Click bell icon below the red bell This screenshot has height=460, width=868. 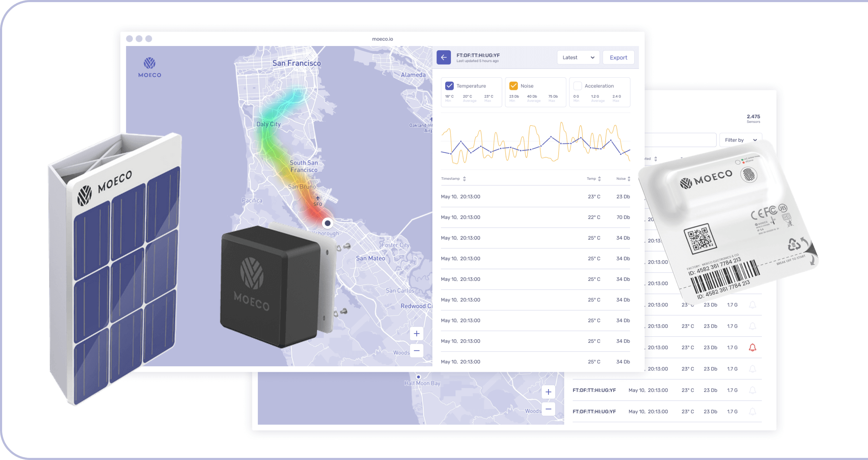(x=752, y=369)
